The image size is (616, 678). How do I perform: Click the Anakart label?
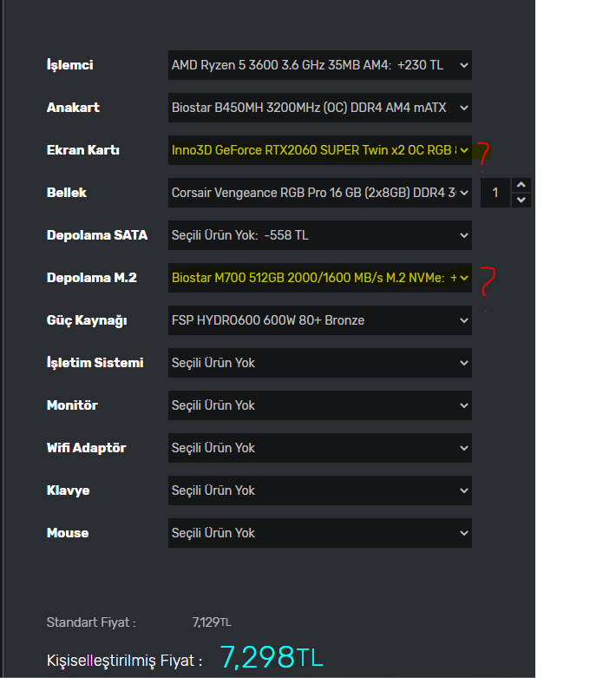click(x=73, y=108)
